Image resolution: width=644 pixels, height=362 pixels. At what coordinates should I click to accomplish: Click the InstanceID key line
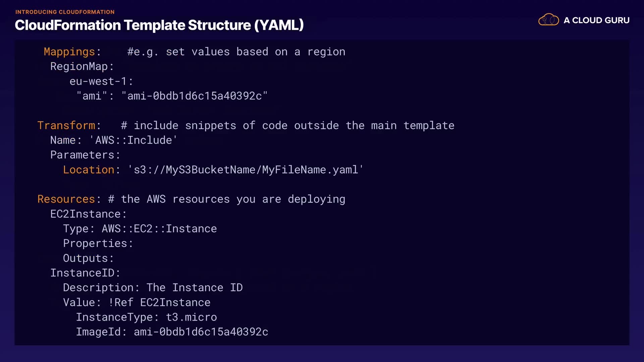tap(85, 273)
